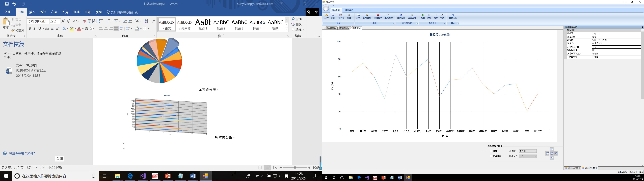Image resolution: width=644 pixels, height=181 pixels.
Task: Click the 反选 invert selection icon
Action: coord(422,16)
